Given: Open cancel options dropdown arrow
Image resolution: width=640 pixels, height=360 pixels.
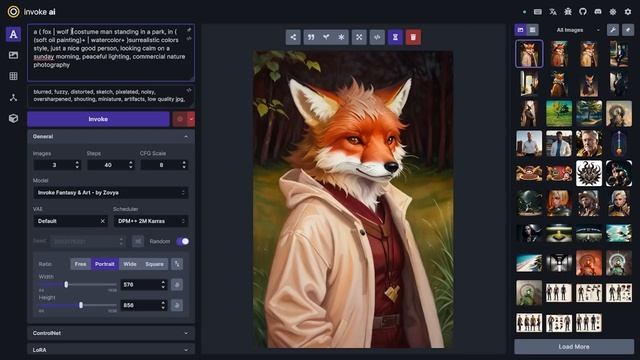Looking at the screenshot, I should tap(191, 119).
